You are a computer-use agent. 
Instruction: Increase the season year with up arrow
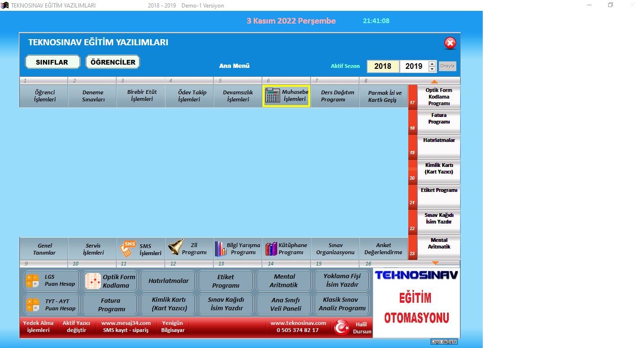point(432,64)
